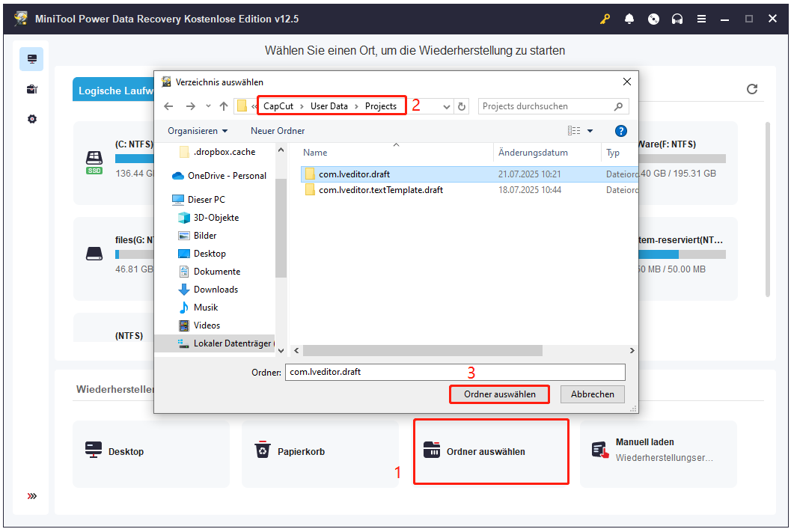Open the headset support icon
Image resolution: width=794 pixels, height=532 pixels.
click(x=677, y=19)
